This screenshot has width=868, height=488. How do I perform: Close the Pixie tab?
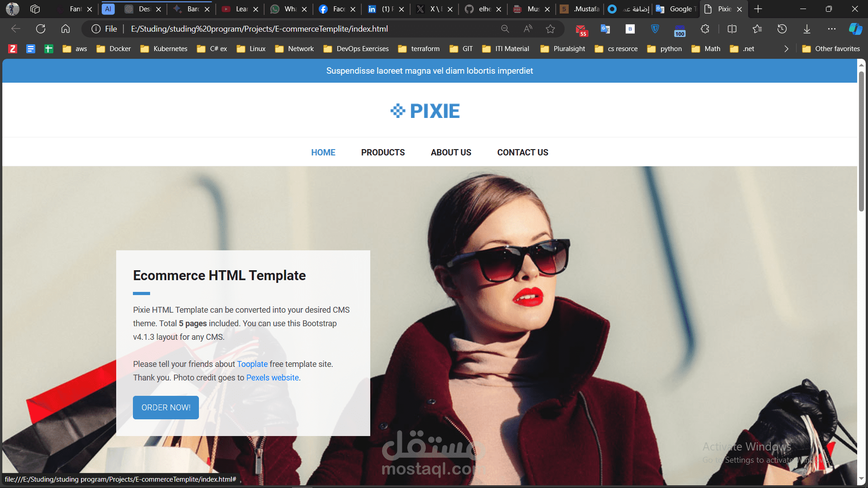740,9
